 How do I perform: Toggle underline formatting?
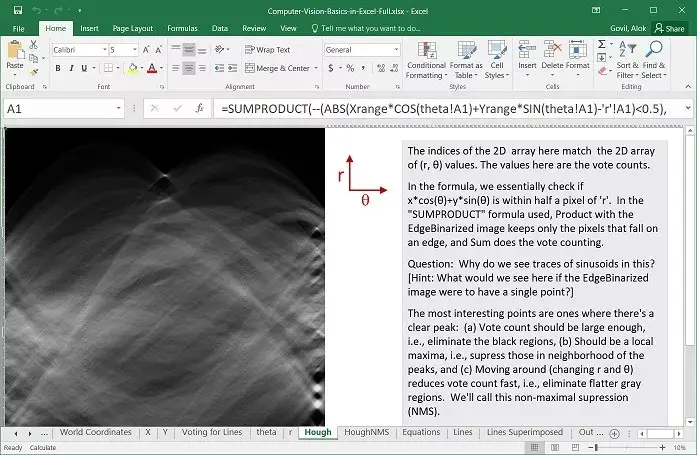point(86,68)
